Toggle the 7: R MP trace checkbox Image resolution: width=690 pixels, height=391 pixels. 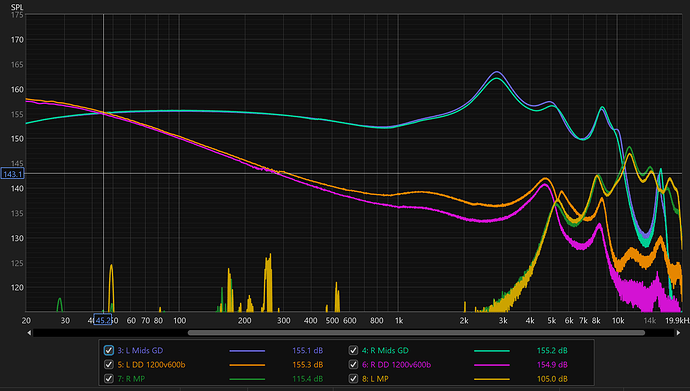[109, 379]
